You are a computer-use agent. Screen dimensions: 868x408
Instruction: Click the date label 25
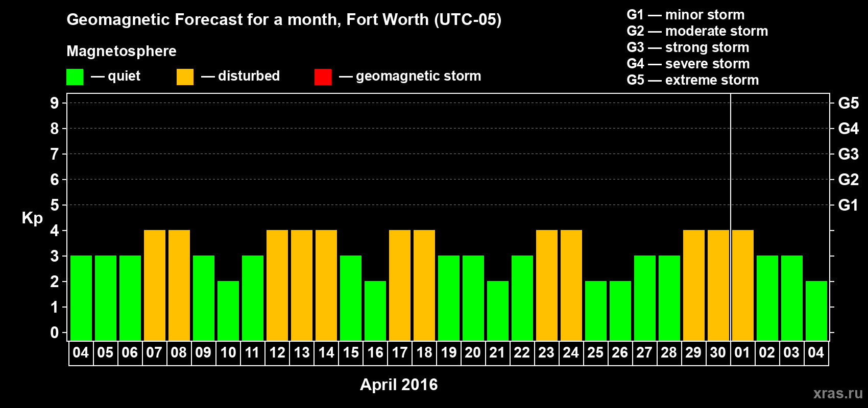595,353
